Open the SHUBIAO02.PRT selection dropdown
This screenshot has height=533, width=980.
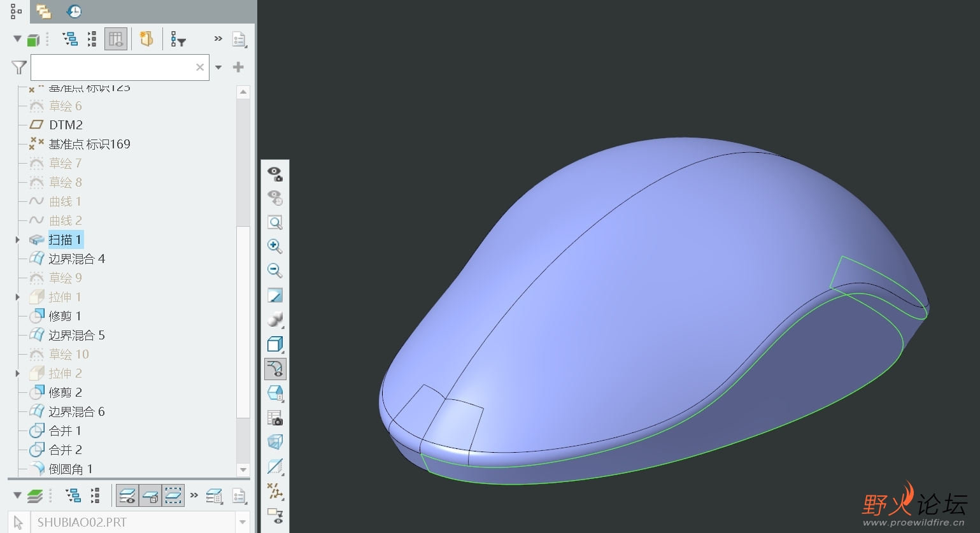(242, 523)
